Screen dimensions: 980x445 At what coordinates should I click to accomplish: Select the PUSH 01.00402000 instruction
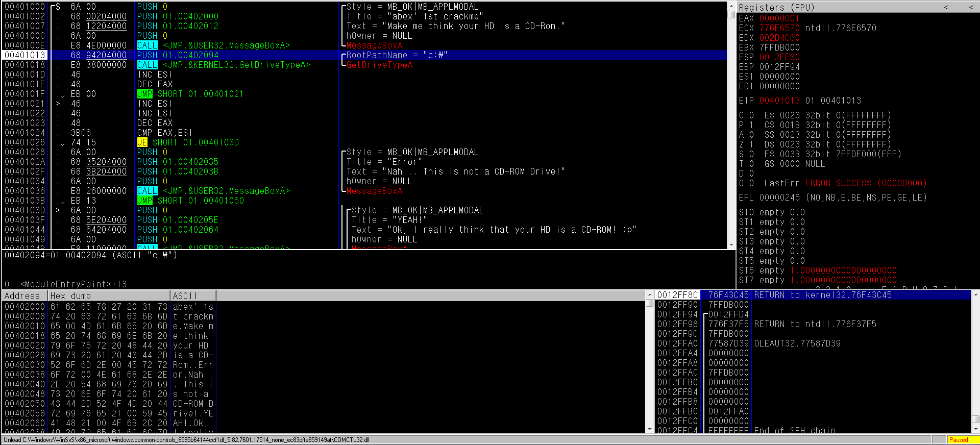[x=178, y=16]
